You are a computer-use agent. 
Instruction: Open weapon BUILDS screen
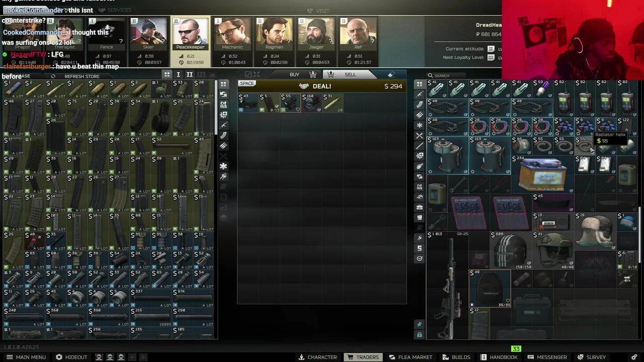456,357
